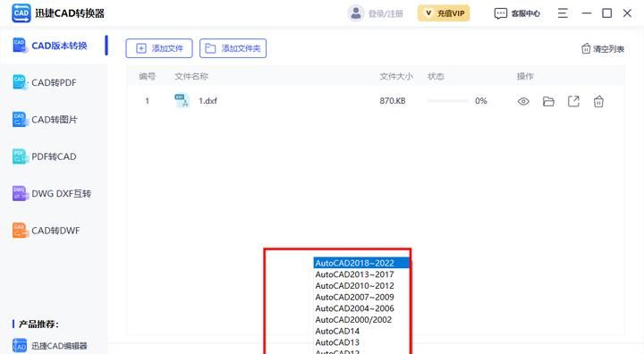Click the 迅捷CAD转换器 app logo
The width and height of the screenshot is (644, 354).
(x=21, y=13)
